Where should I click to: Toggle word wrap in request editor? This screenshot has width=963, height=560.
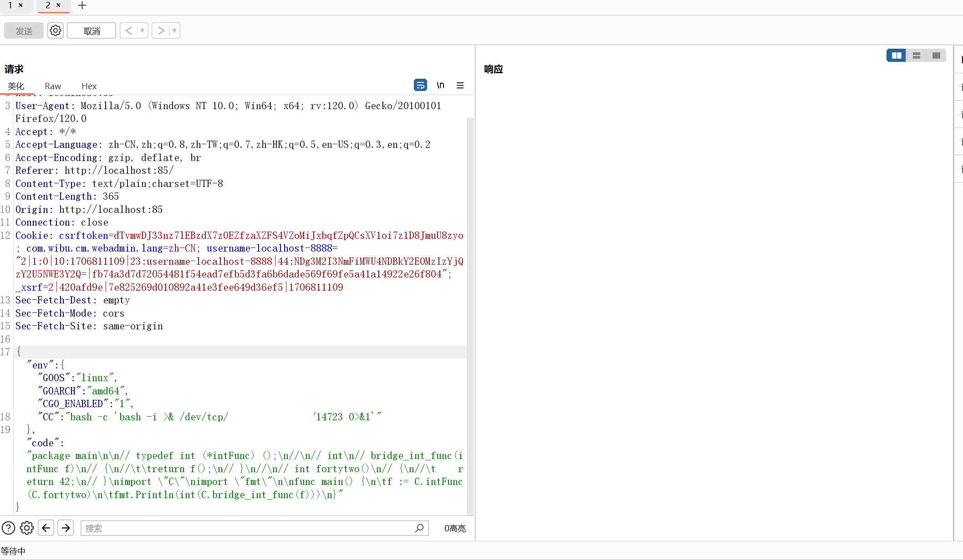pos(420,85)
